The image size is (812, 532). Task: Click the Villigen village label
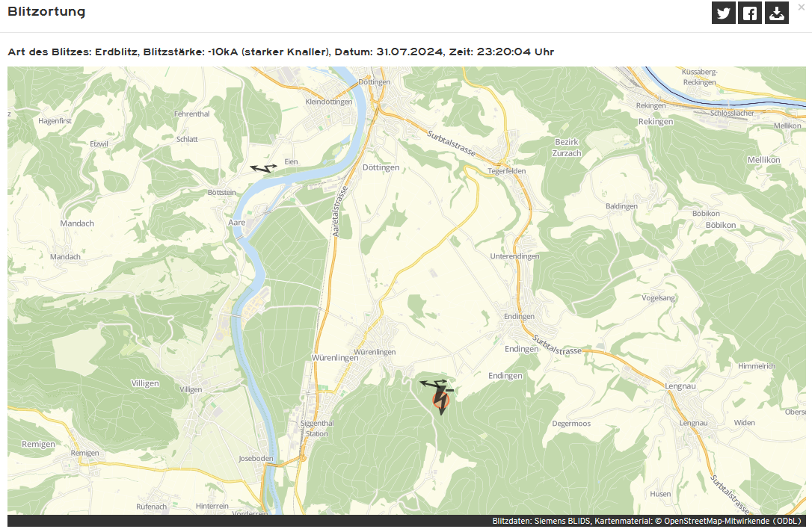145,383
